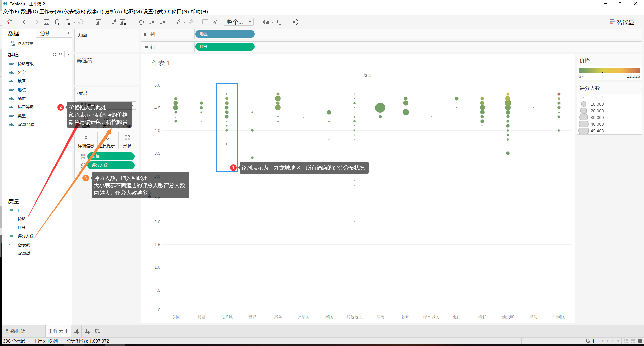Save the workbook with the disk icon
This screenshot has height=346, width=644.
[x=47, y=22]
